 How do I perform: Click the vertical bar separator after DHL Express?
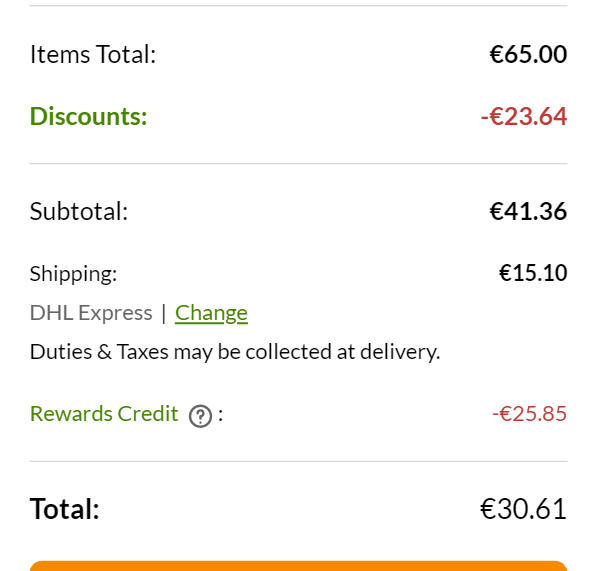(164, 313)
